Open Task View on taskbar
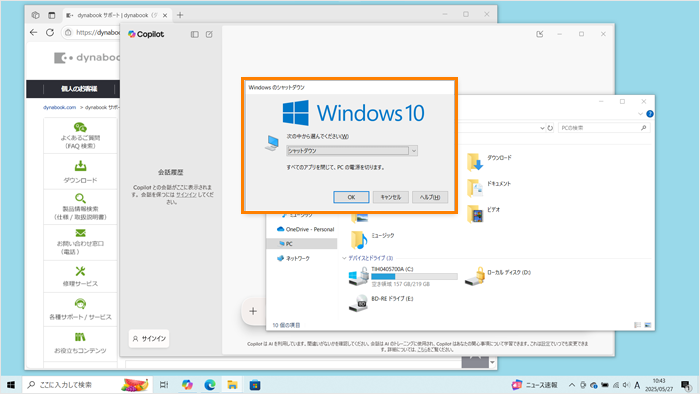 point(164,385)
